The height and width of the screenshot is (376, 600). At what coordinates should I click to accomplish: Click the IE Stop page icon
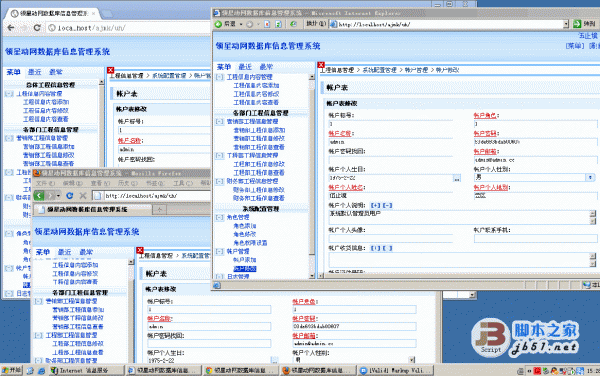pyautogui.click(x=267, y=24)
